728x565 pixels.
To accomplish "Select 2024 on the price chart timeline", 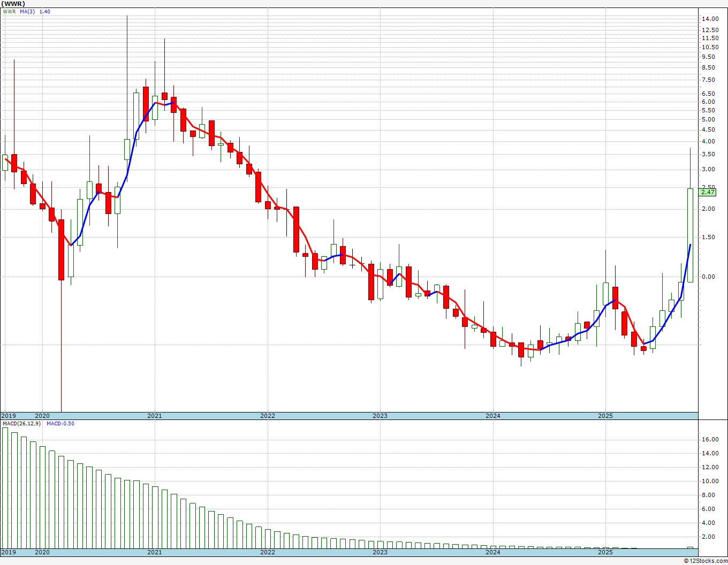I will [x=492, y=416].
